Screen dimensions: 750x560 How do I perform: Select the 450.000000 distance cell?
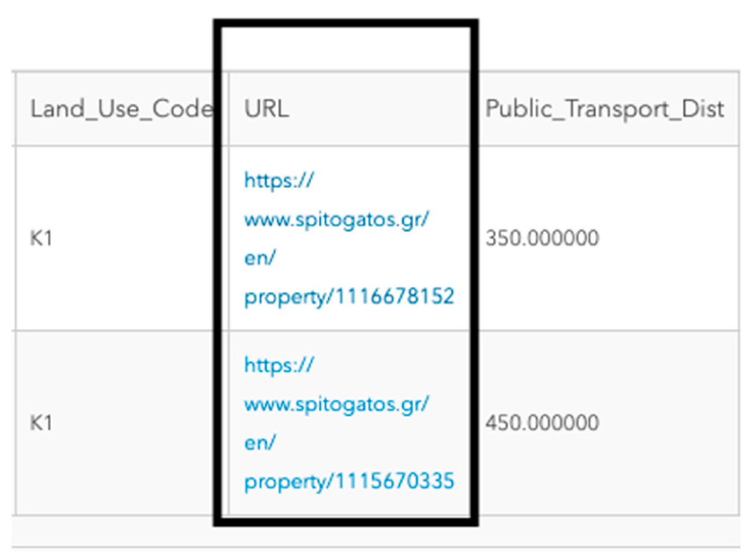542,423
